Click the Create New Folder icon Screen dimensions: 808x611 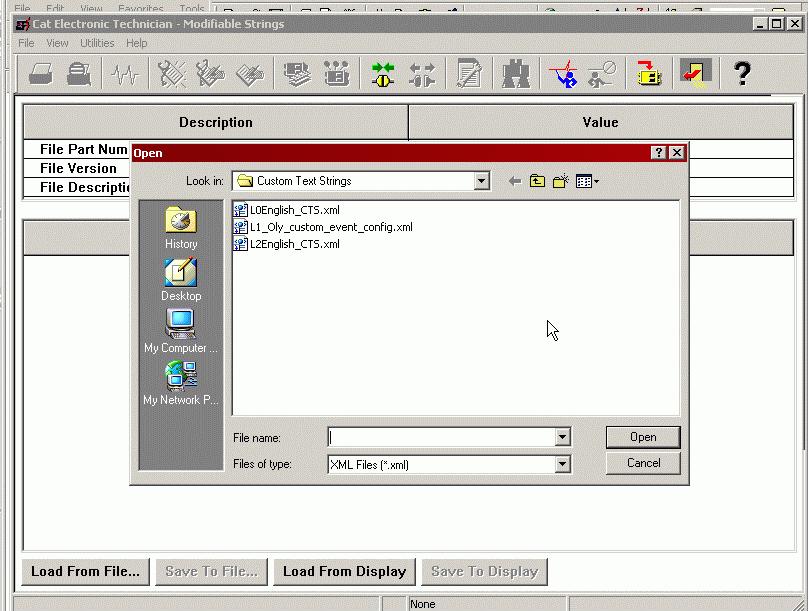(x=560, y=181)
